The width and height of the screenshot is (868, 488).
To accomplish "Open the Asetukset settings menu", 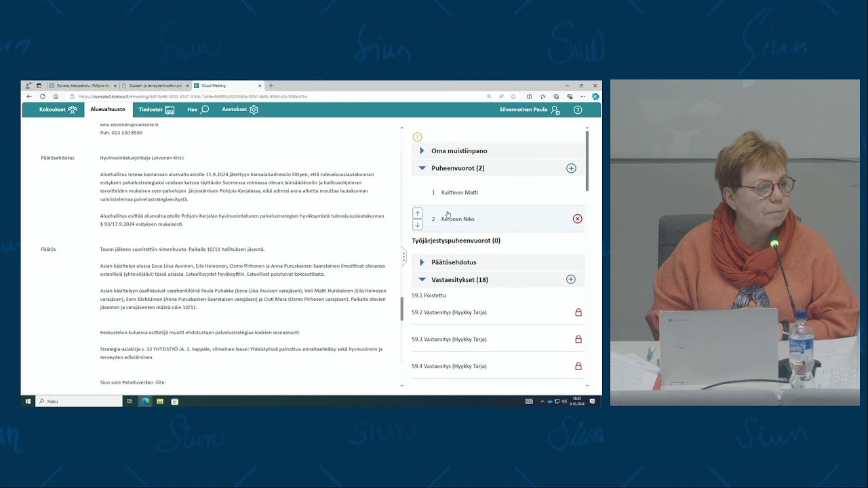I will coord(240,110).
